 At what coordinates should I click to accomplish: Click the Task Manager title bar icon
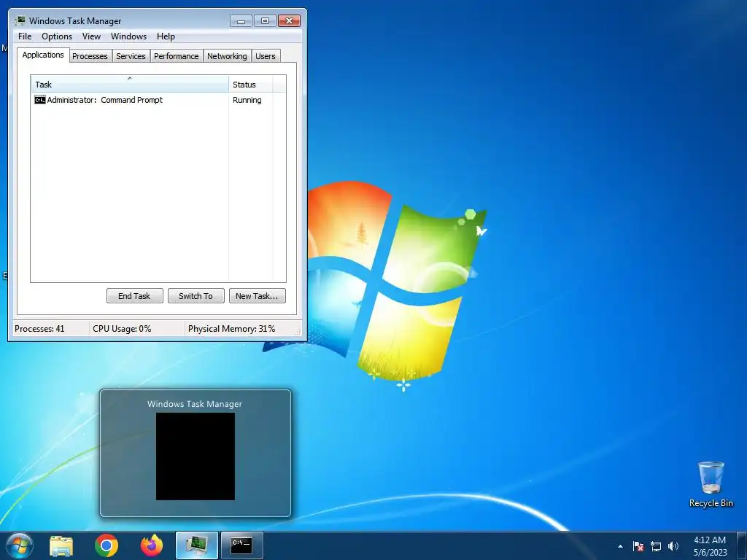pos(20,20)
